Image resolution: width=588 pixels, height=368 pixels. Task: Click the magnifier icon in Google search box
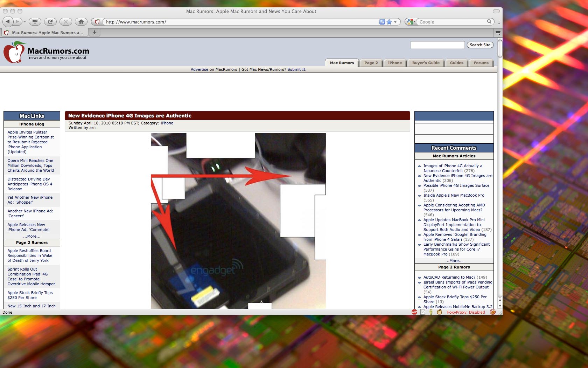[489, 22]
